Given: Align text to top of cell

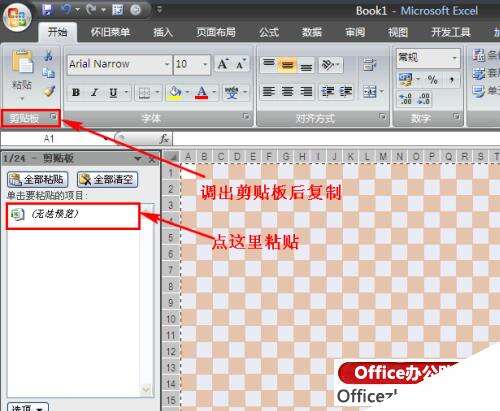Looking at the screenshot, I should (x=269, y=64).
